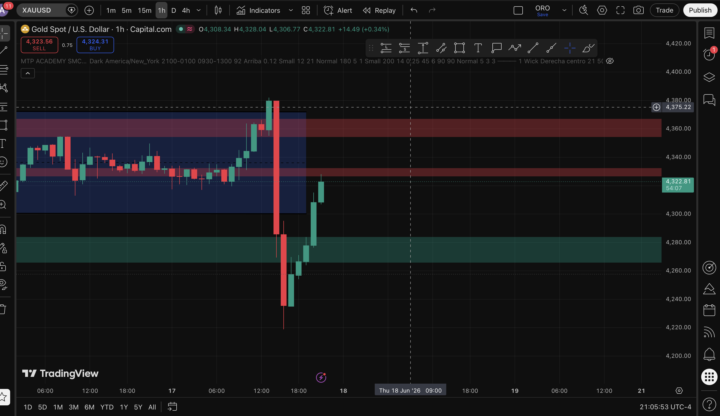Switch to the 5m timeframe
This screenshot has height=416, width=720.
[126, 10]
